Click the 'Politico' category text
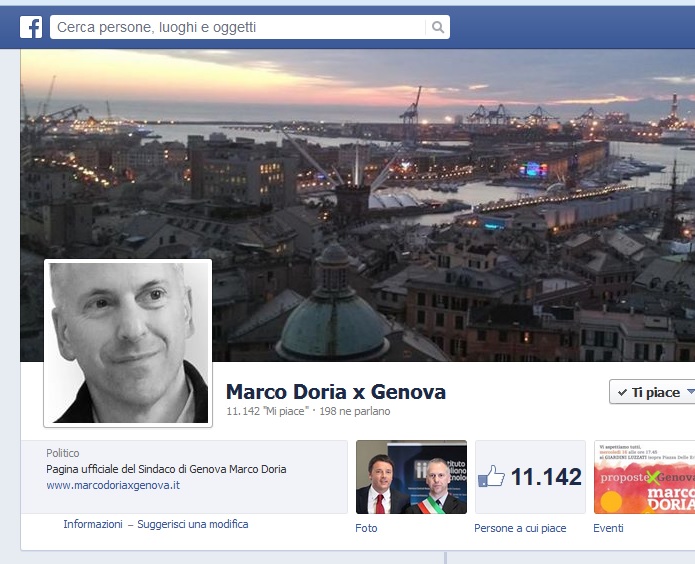 62,453
